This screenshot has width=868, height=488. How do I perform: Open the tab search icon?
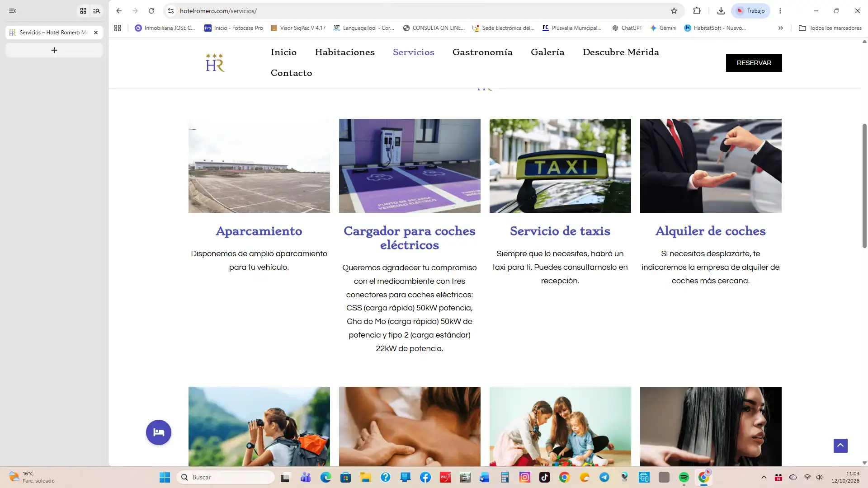point(96,11)
